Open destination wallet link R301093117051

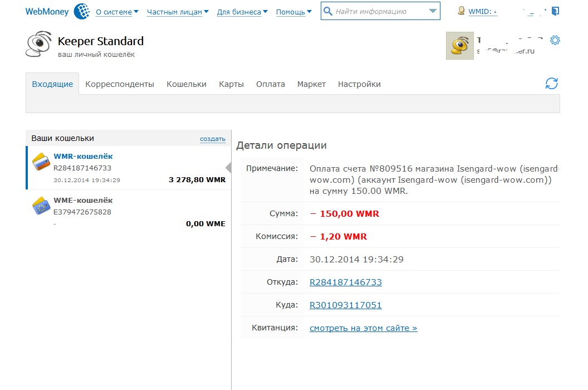[x=346, y=305]
